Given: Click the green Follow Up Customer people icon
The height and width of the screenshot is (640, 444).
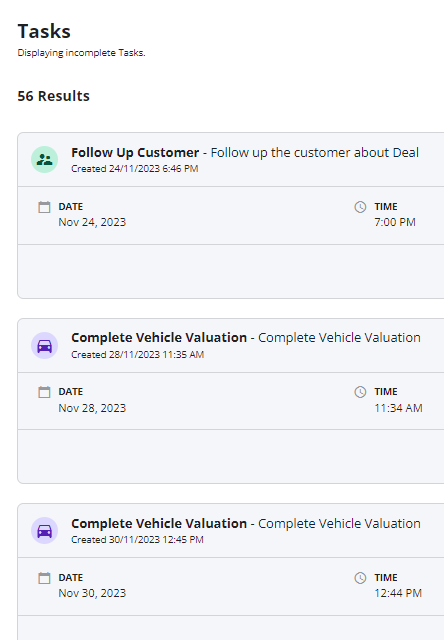Looking at the screenshot, I should 44,160.
